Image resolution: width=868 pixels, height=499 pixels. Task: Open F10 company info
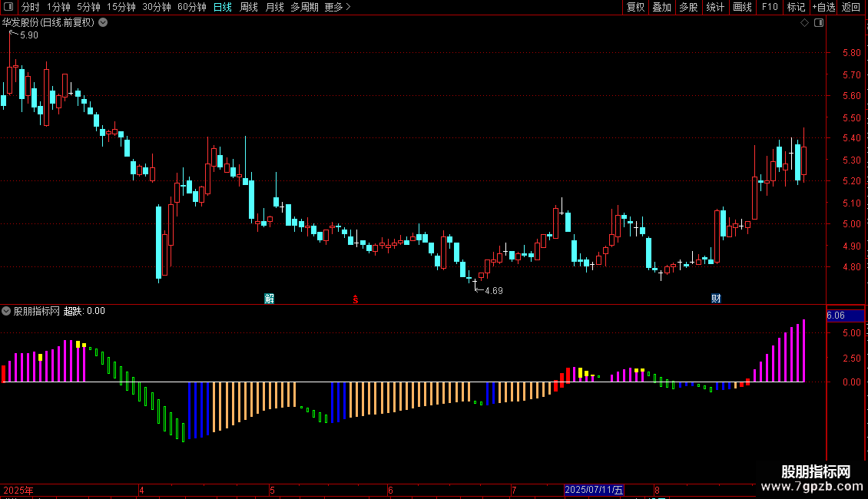[770, 7]
